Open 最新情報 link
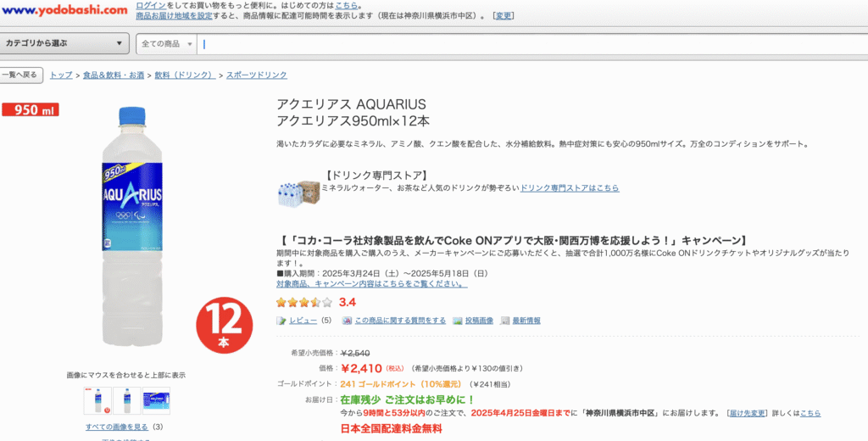This screenshot has width=868, height=441. coord(526,321)
